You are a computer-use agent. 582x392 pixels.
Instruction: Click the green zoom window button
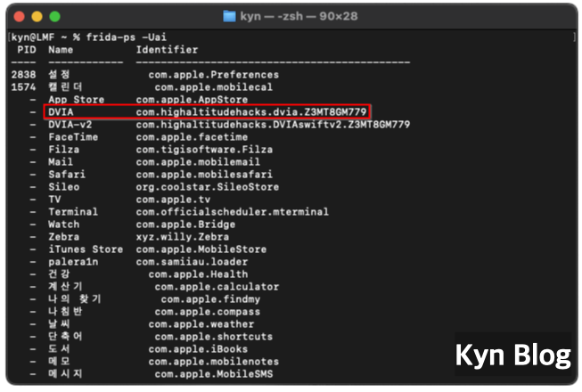coord(55,17)
